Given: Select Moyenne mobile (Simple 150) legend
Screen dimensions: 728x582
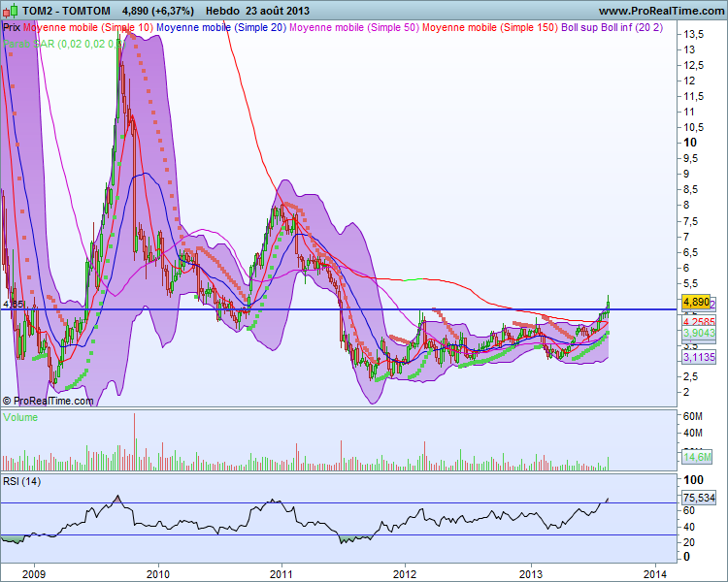Looking at the screenshot, I should click(490, 27).
